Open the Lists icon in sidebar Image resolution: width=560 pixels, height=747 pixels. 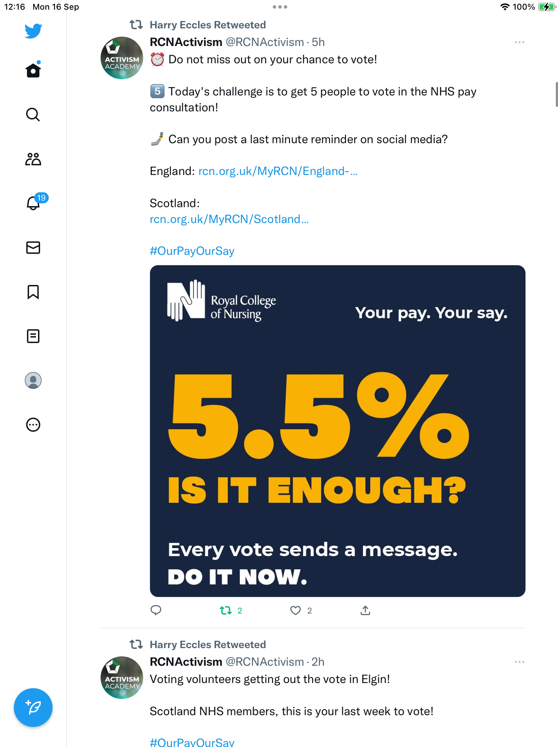(33, 336)
